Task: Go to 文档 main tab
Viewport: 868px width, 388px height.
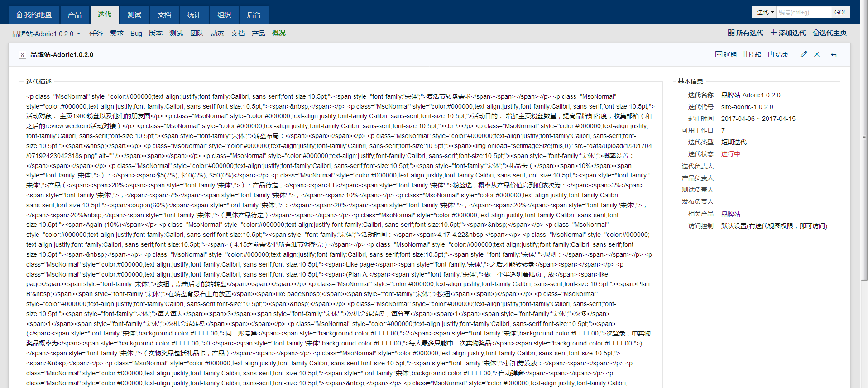Action: coord(164,14)
